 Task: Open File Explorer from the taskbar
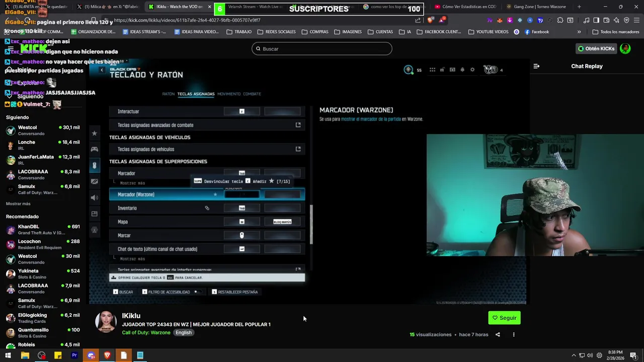(25, 355)
